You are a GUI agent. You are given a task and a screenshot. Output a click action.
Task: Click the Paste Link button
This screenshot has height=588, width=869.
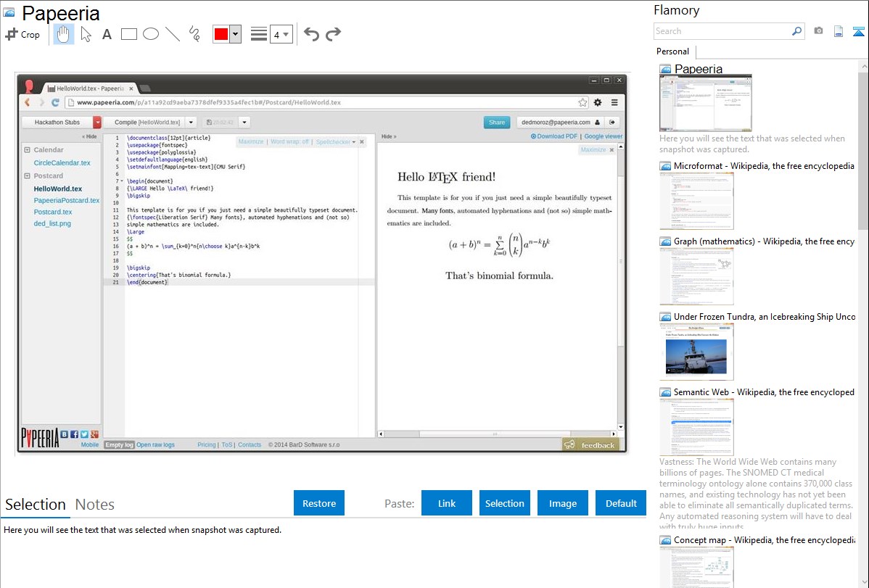(x=447, y=503)
